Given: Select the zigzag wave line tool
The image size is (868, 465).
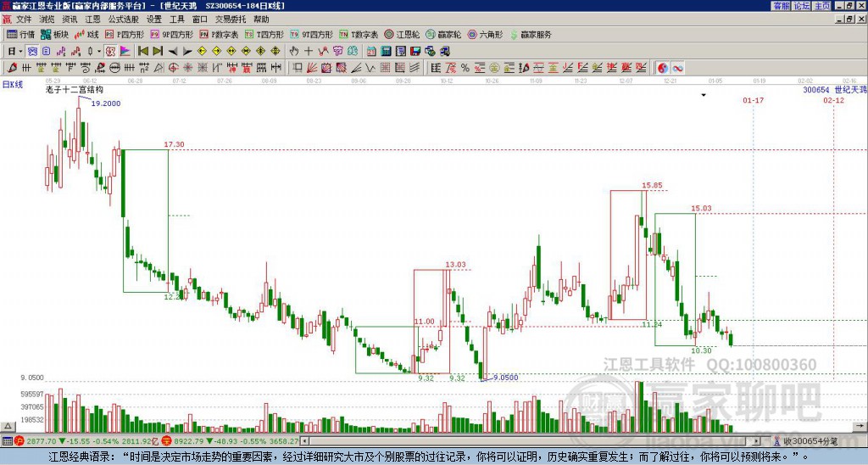Looking at the screenshot, I should [370, 68].
